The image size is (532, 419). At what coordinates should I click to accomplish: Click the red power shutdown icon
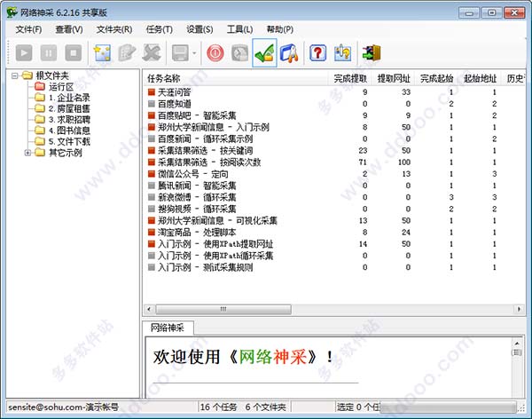pyautogui.click(x=215, y=53)
